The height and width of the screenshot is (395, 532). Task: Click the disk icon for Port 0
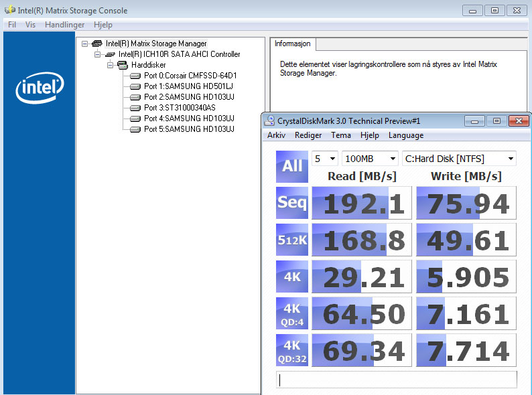[135, 76]
